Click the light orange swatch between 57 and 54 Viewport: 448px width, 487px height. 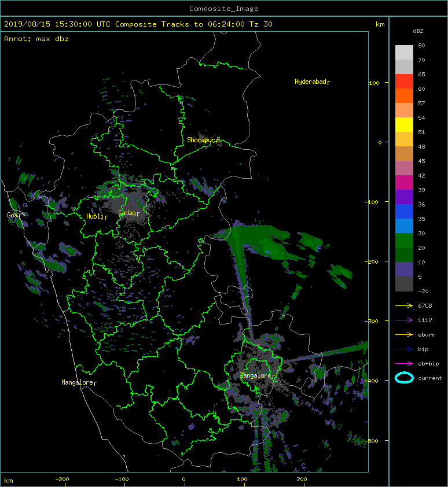(404, 110)
